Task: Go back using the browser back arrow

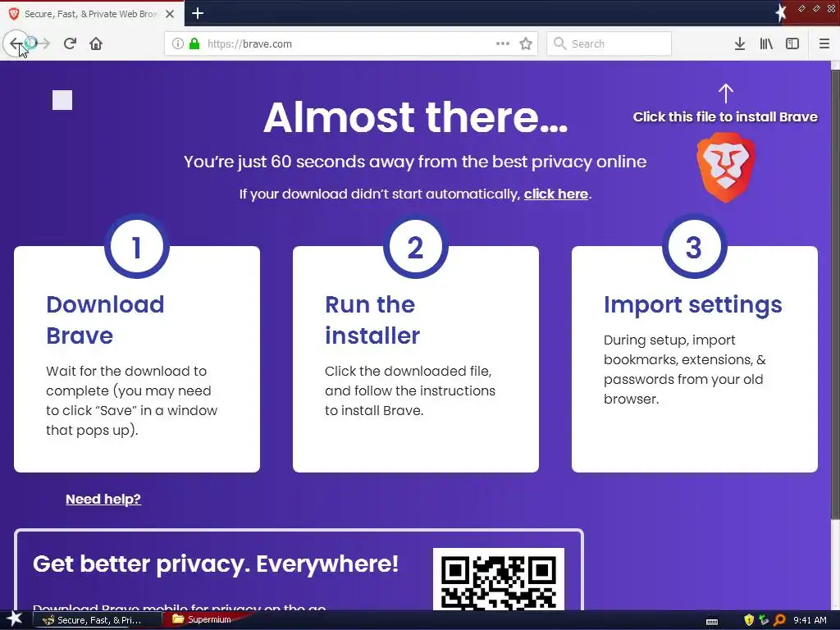Action: 16,43
